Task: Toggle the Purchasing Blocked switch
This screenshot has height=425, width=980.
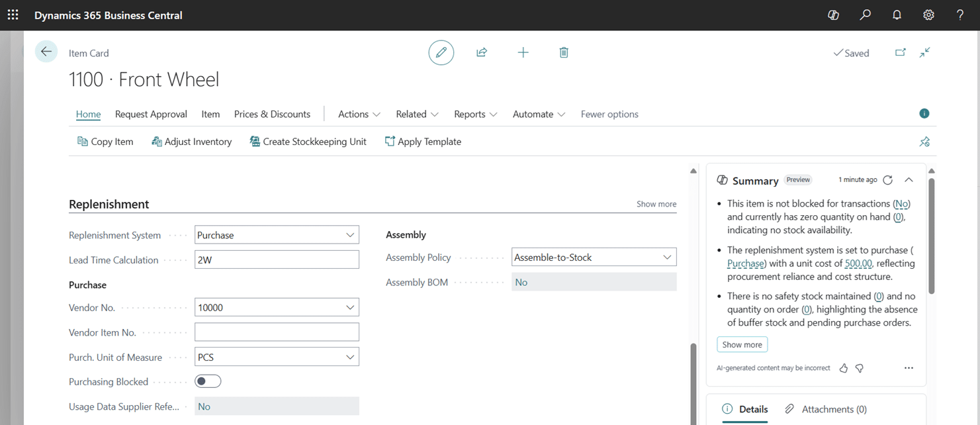Action: click(208, 381)
